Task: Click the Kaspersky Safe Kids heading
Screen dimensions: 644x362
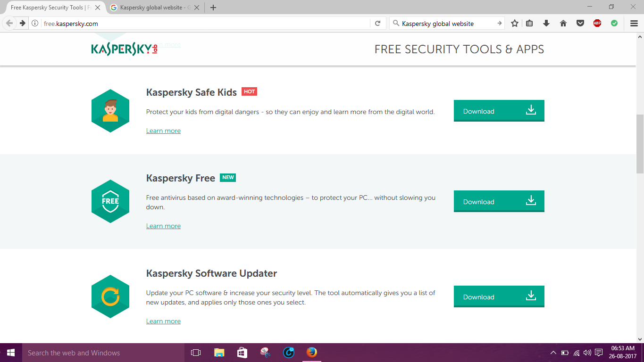Action: click(192, 92)
